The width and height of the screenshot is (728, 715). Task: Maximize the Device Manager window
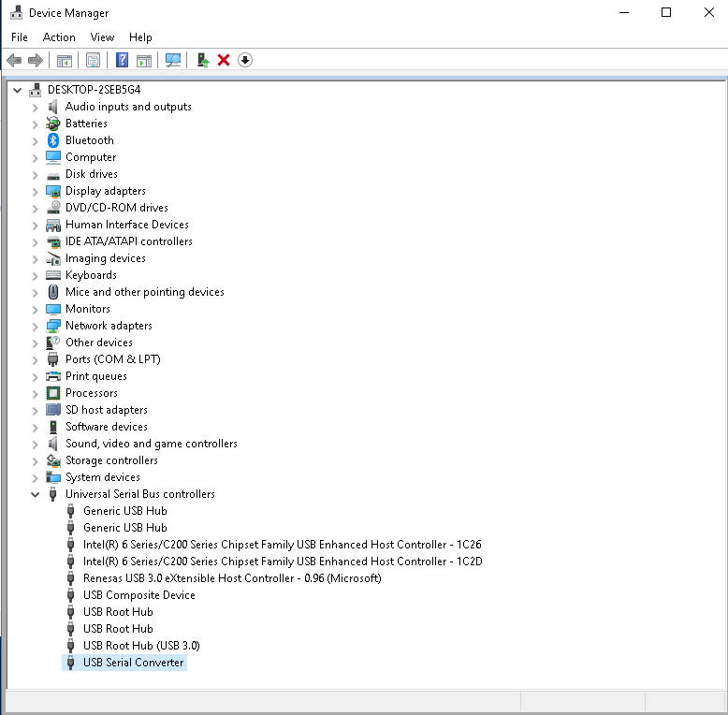666,12
